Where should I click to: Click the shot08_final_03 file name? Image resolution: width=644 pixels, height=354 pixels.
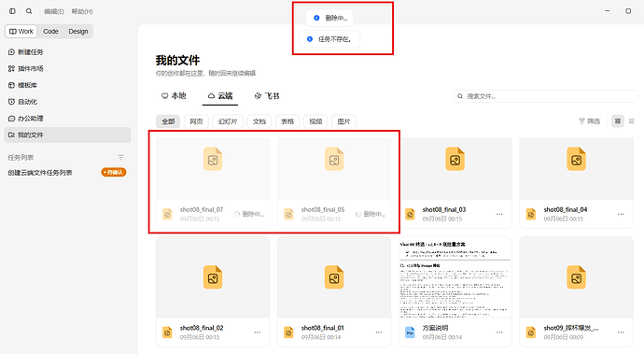point(444,209)
